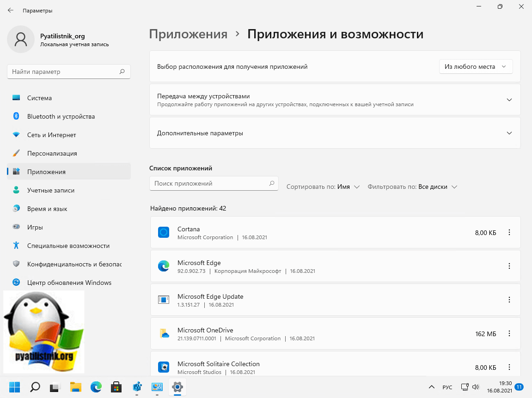The image size is (532, 398).
Task: Open three-dot menu for Microsoft Solitaire Collection
Action: pos(509,367)
